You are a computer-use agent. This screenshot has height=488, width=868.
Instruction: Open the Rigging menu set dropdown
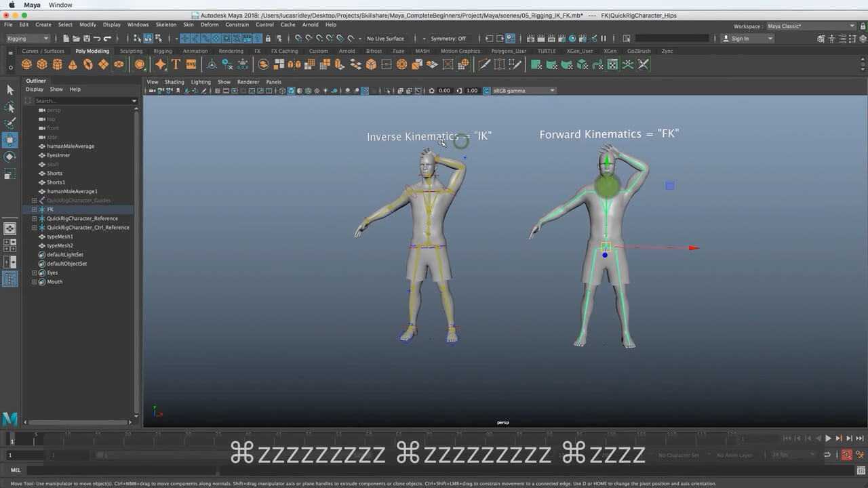coord(28,39)
